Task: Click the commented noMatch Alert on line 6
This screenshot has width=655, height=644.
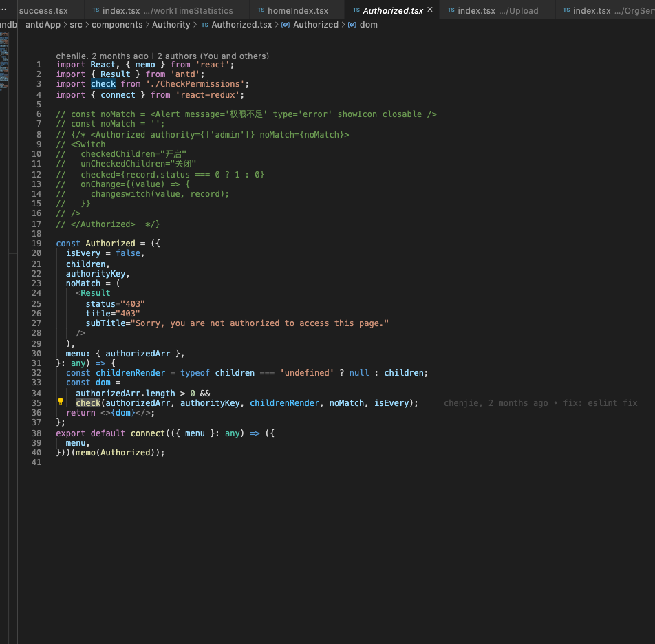Action: [246, 114]
